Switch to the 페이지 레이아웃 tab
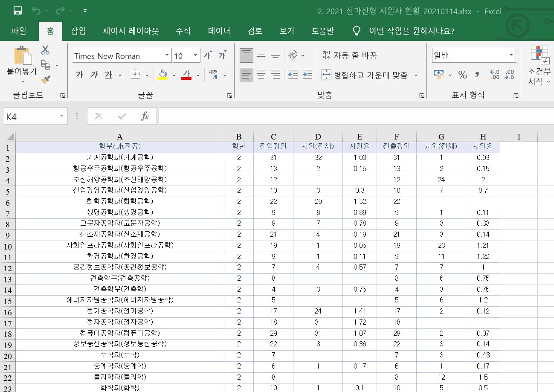554x392 pixels. (131, 31)
